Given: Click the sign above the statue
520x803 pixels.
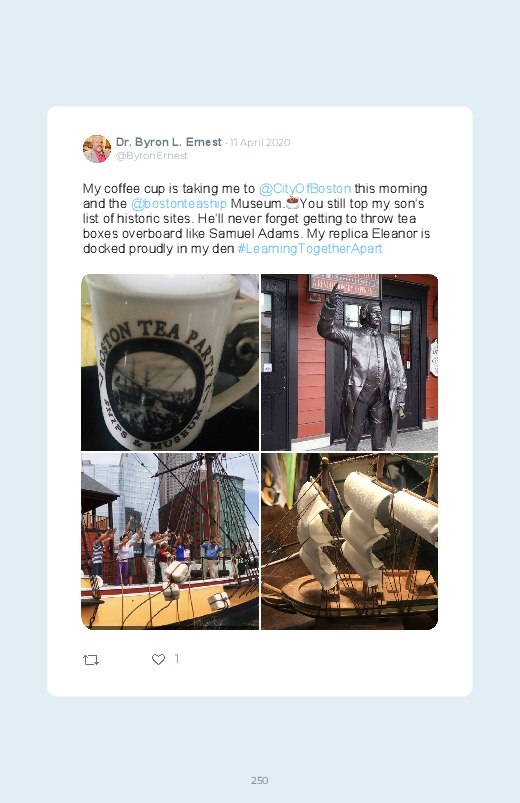Looking at the screenshot, I should (x=345, y=286).
